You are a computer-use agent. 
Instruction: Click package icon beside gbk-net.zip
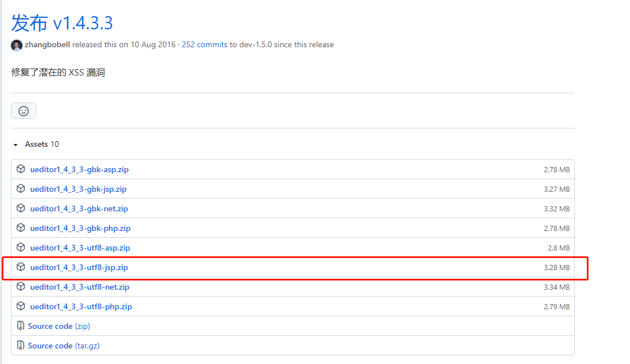tap(21, 208)
